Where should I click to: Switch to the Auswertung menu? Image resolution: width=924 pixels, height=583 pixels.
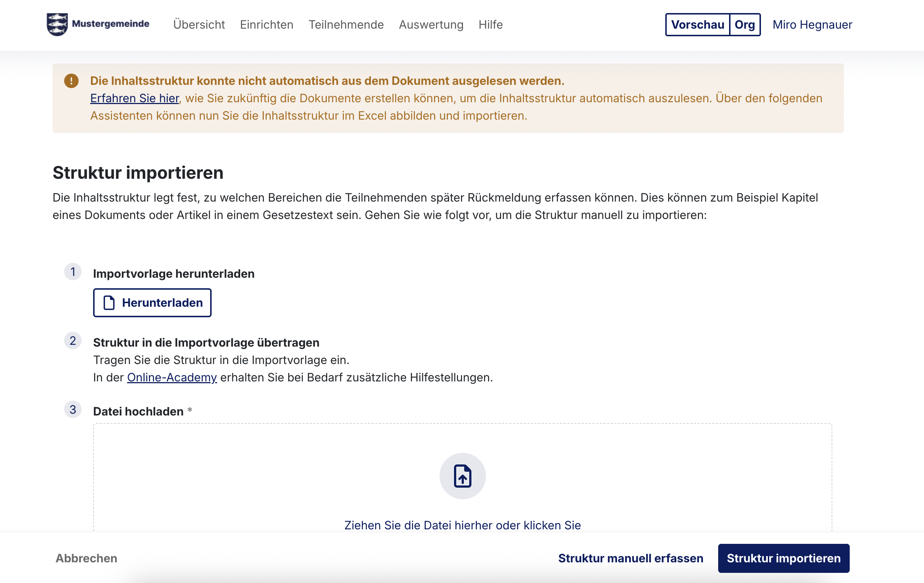(431, 25)
